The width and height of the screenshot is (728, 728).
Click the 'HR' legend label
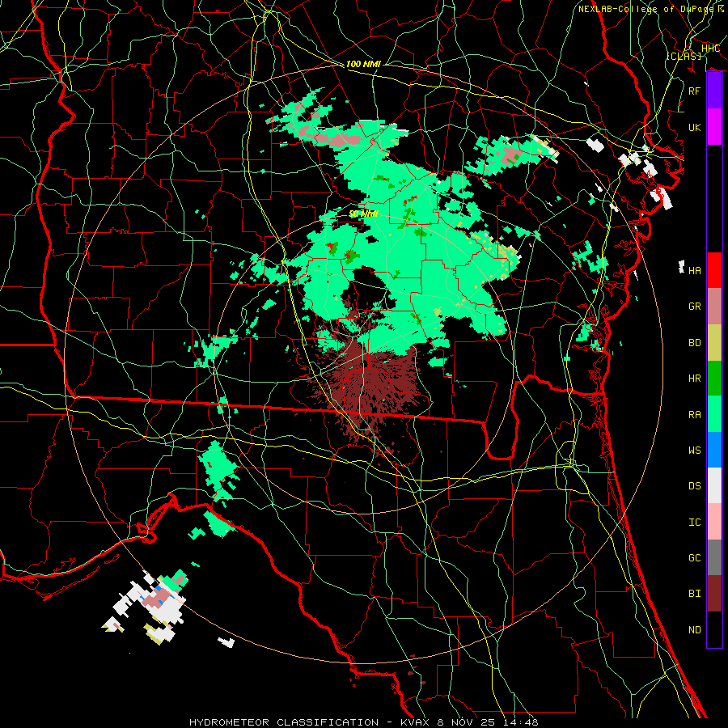(x=694, y=379)
